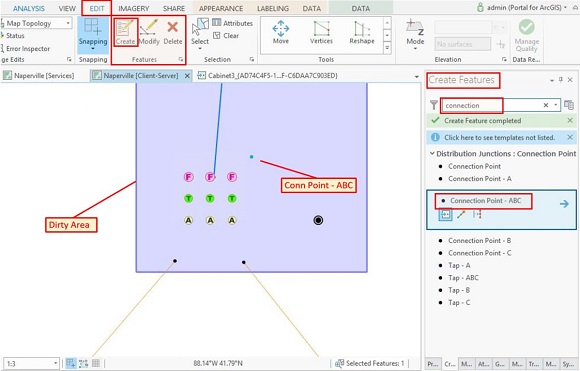
Task: Open the Imagery ribbon tab
Action: point(134,8)
